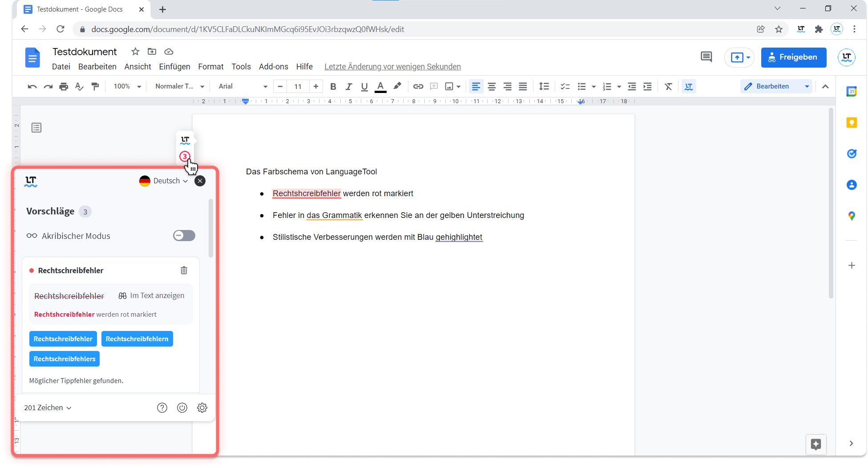The height and width of the screenshot is (468, 868).
Task: Collapse the menus with up chevron
Action: click(825, 86)
